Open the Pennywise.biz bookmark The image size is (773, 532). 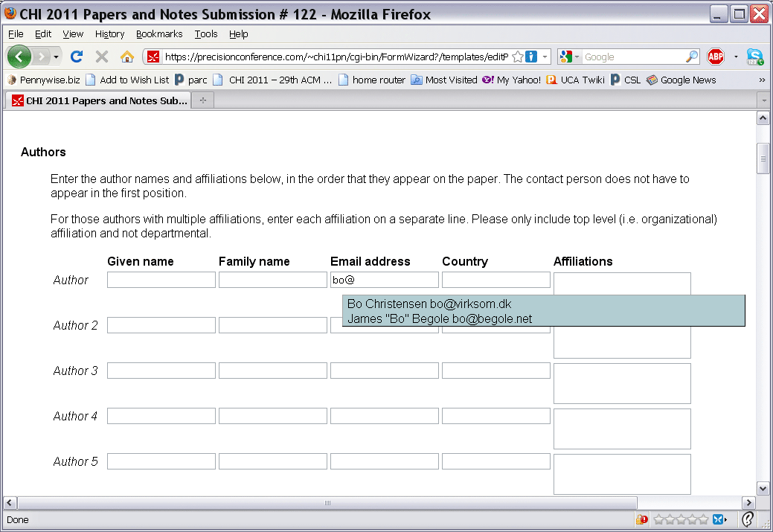43,80
